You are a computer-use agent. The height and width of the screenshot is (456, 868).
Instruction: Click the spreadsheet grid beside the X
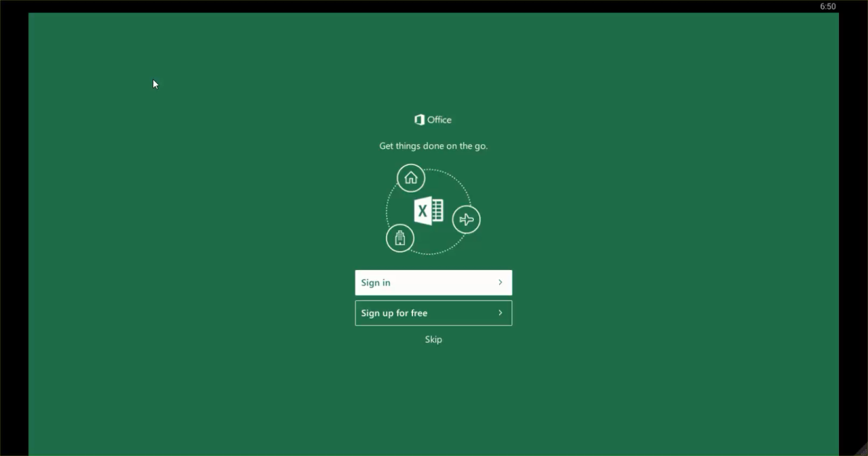tap(438, 211)
